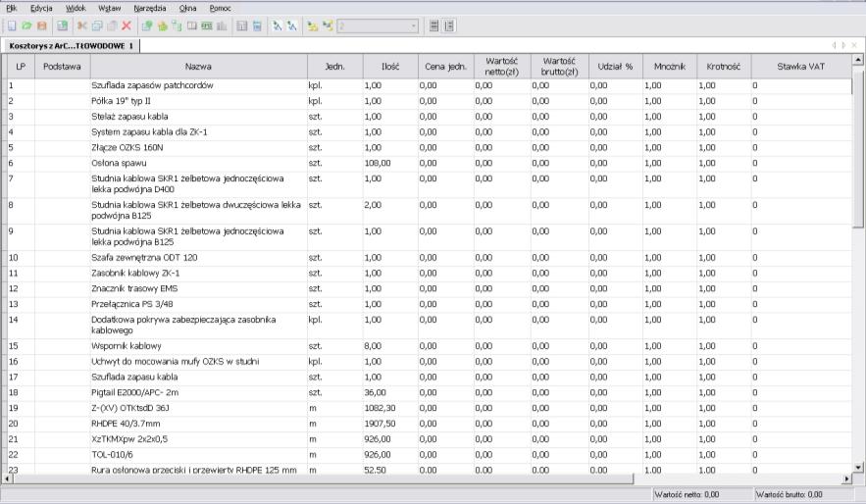The image size is (866, 504).
Task: Click 'Wartość netto: 0,00' in status bar
Action: tap(688, 494)
